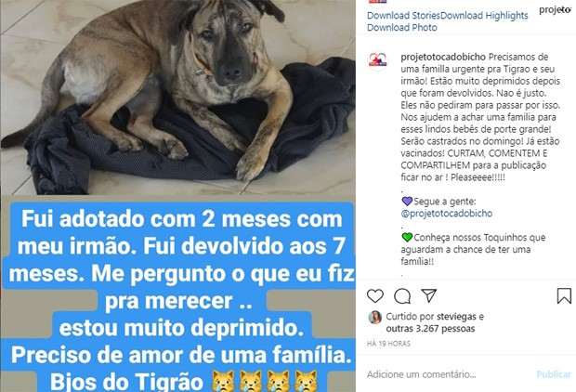
Task: Click the Download Stories link
Action: pyautogui.click(x=403, y=16)
